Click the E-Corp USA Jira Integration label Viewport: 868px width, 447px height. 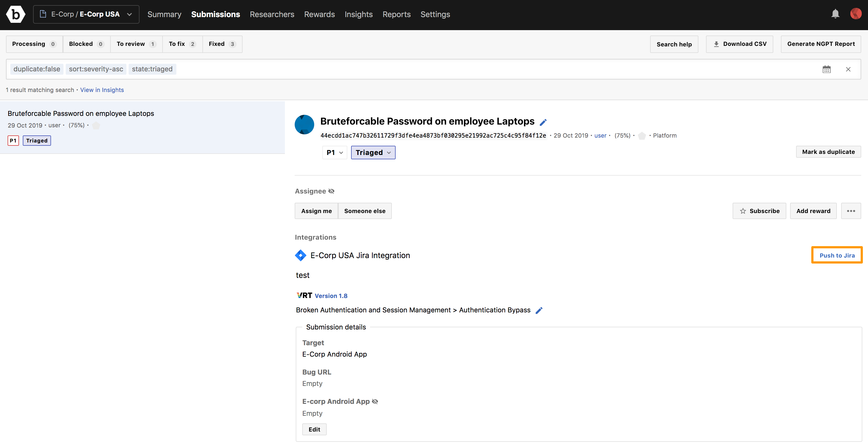pos(360,255)
